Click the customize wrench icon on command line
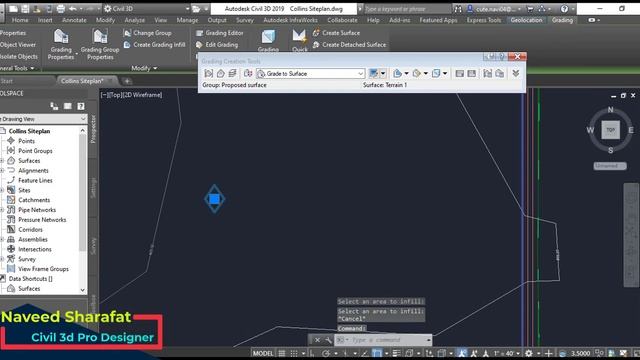This screenshot has height=360, width=640. (328, 340)
